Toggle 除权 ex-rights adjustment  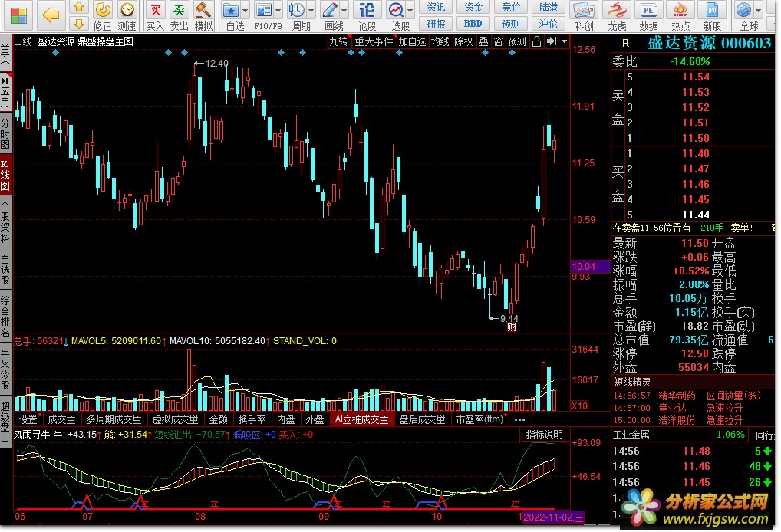point(463,42)
